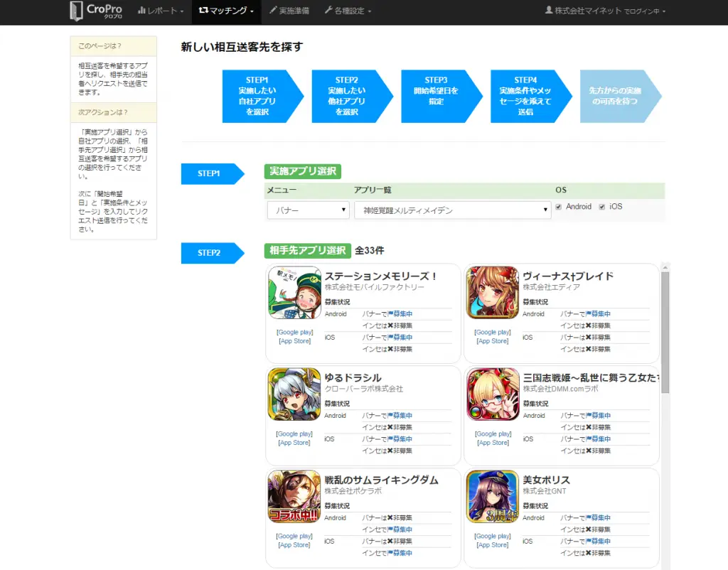Go to 実施準備 page
728x570 pixels.
[289, 11]
